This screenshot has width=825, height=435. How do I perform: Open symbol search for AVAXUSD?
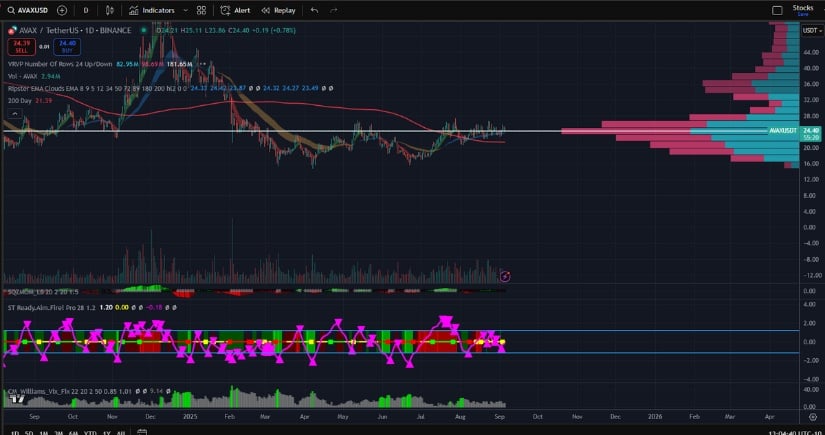pos(27,10)
